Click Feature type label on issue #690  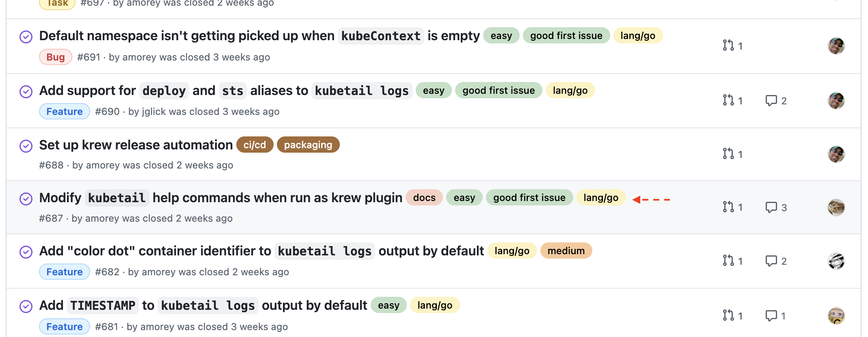click(x=64, y=112)
